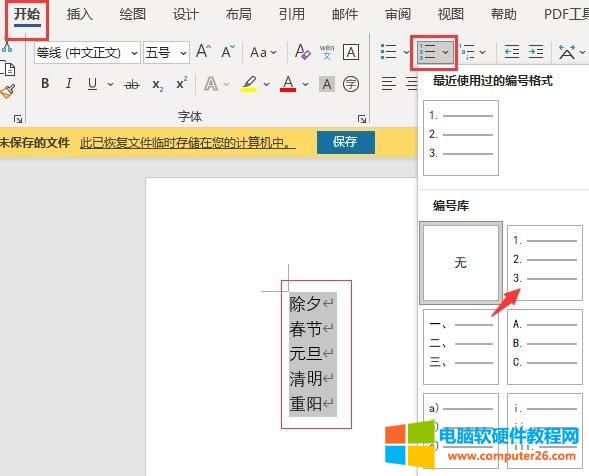Click the enclosed character 字 icon
Viewport: 589px width, 476px height.
point(351,84)
